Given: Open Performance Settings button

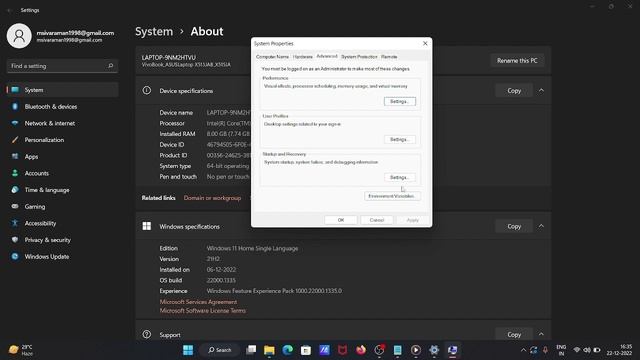Looking at the screenshot, I should (x=400, y=101).
